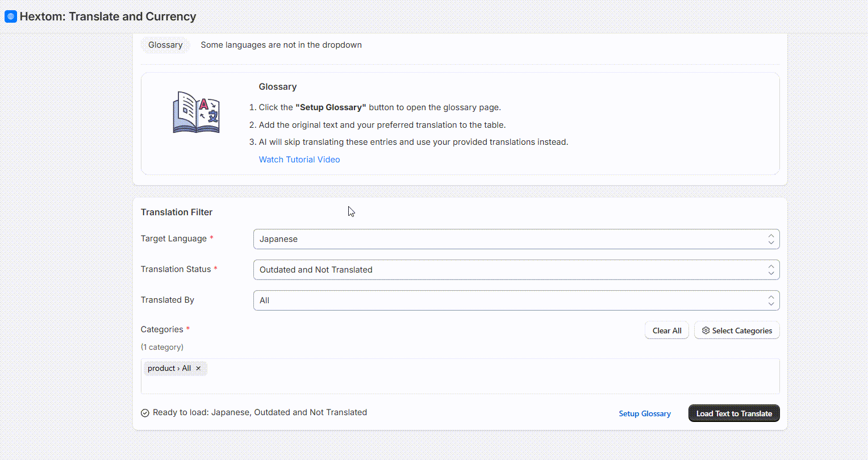Click the Translated By label

(x=168, y=300)
